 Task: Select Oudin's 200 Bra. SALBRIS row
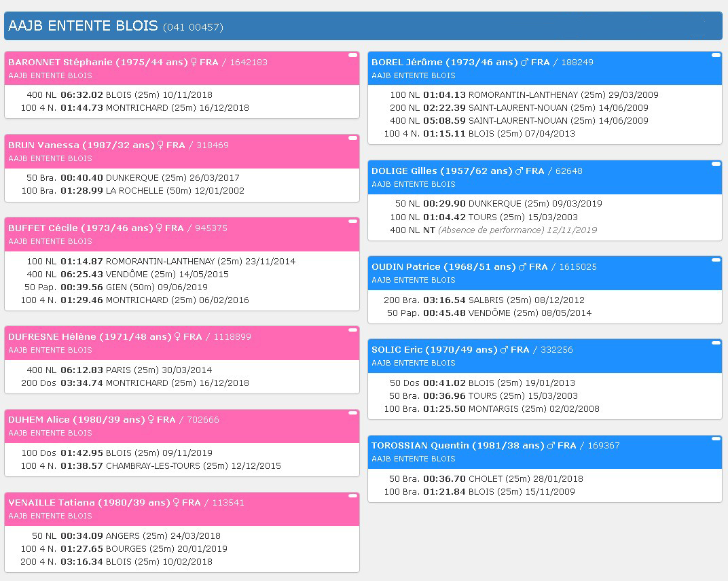coord(484,300)
